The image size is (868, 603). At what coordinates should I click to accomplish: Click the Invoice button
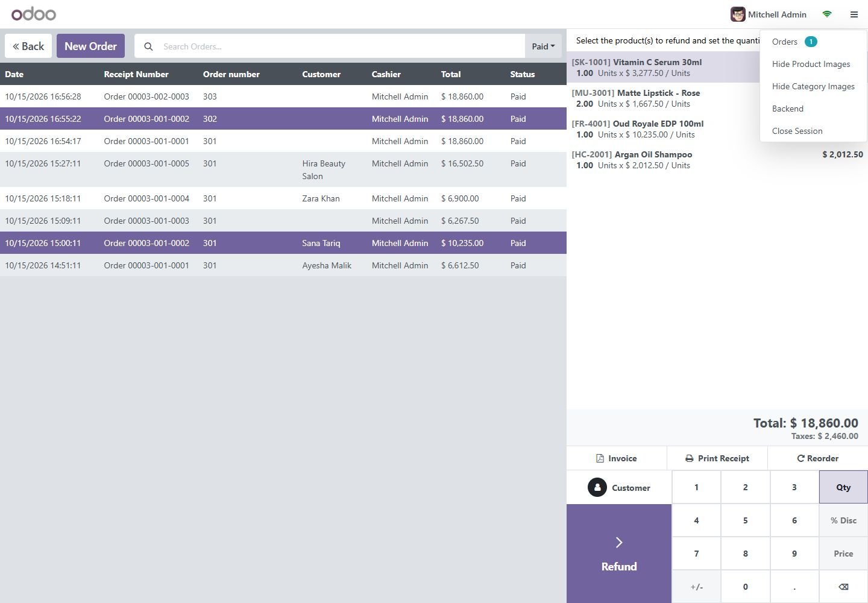617,458
